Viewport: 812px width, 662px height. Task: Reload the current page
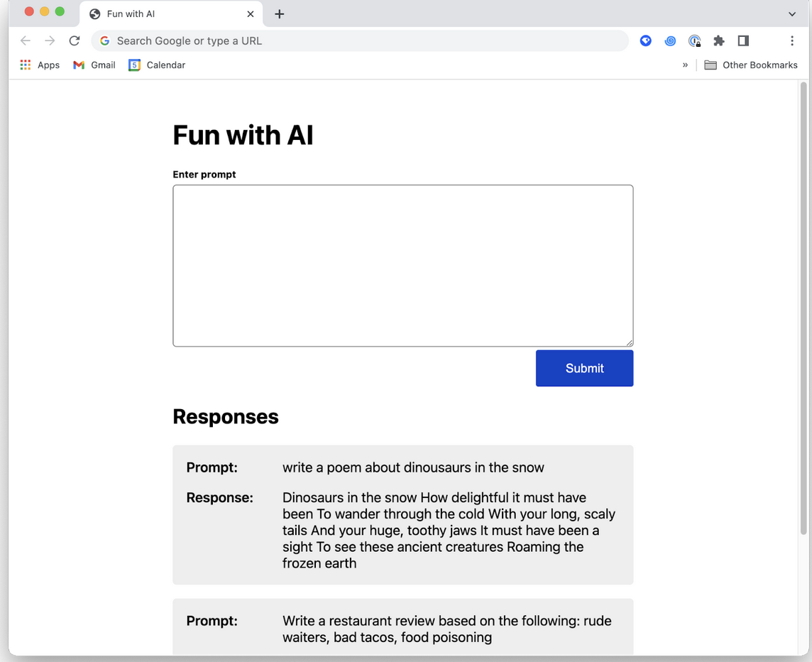pyautogui.click(x=75, y=41)
